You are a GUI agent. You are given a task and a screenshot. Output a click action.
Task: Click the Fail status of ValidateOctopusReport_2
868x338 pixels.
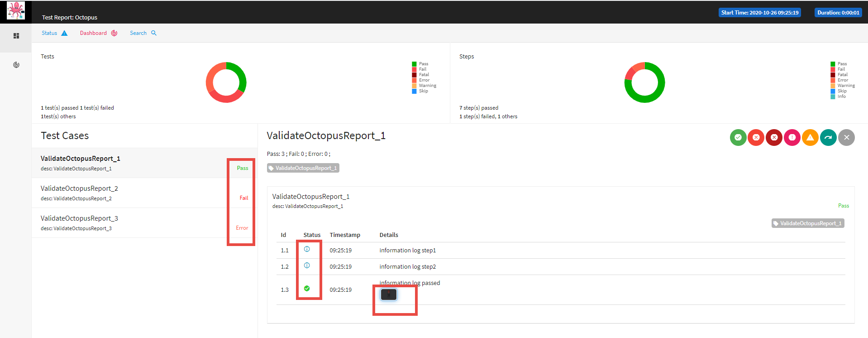click(244, 198)
